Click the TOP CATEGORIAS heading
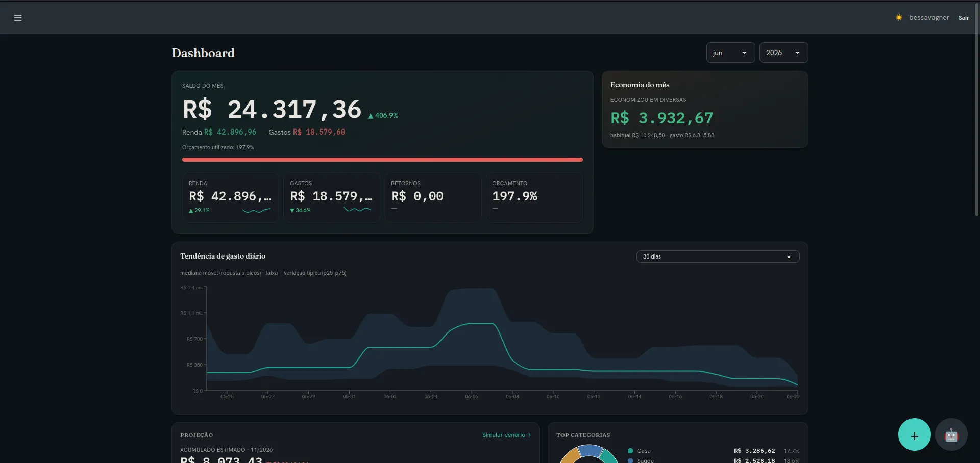 coord(583,435)
